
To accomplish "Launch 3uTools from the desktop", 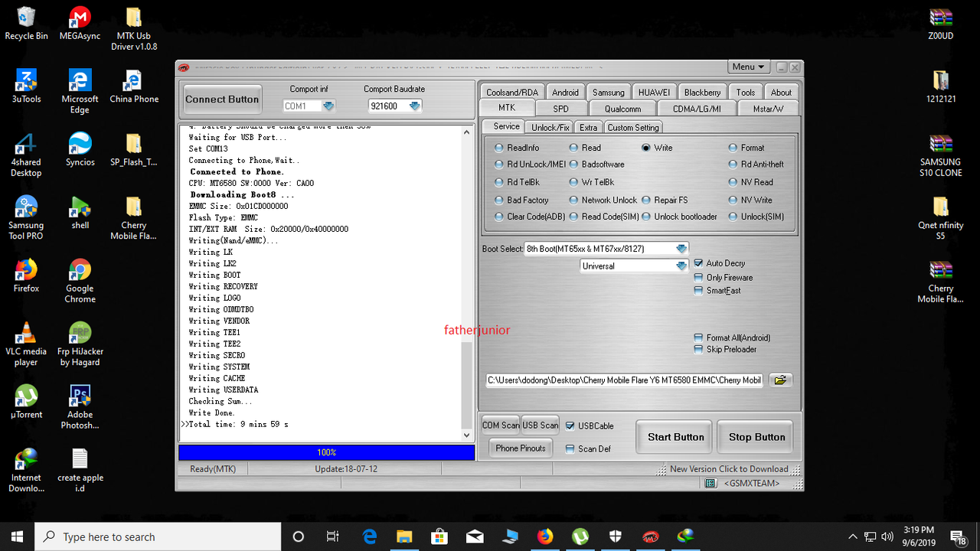I will click(x=26, y=86).
